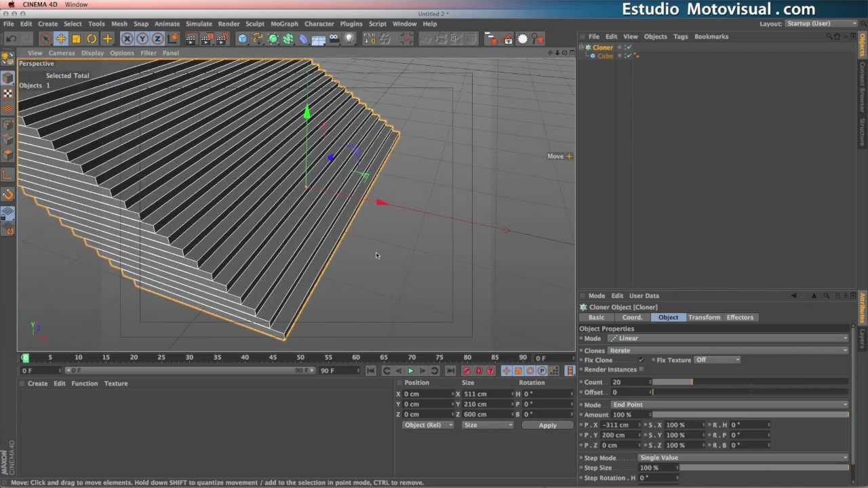The width and height of the screenshot is (868, 488).
Task: Toggle the Parameter keyframe recording icon
Action: pyautogui.click(x=542, y=371)
